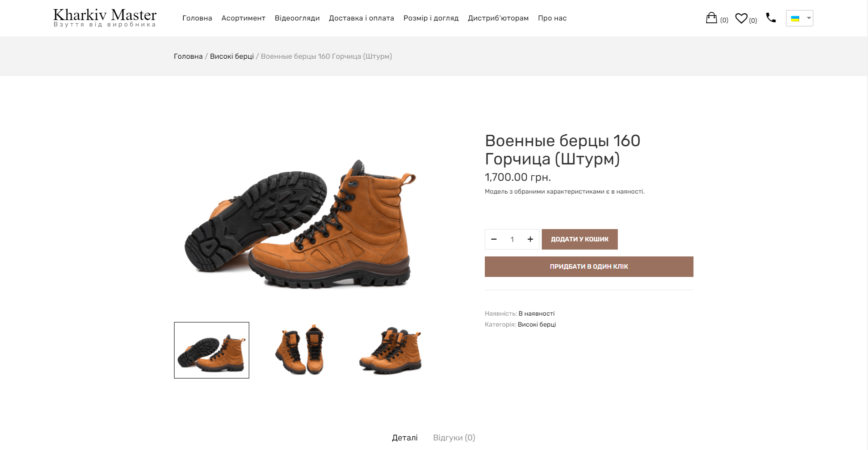Screen dimensions: 868x450
Task: Open the Асортимент menu item
Action: click(243, 18)
